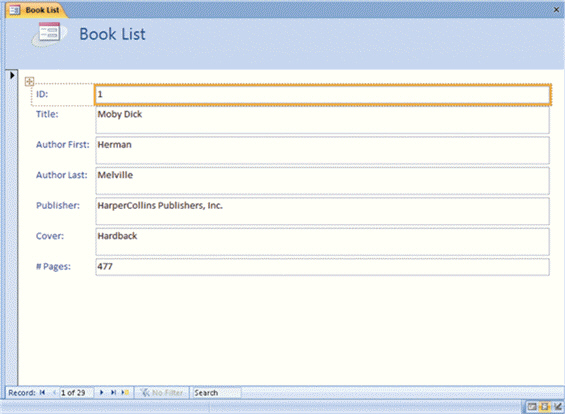Select the Author Last: label

click(x=62, y=175)
